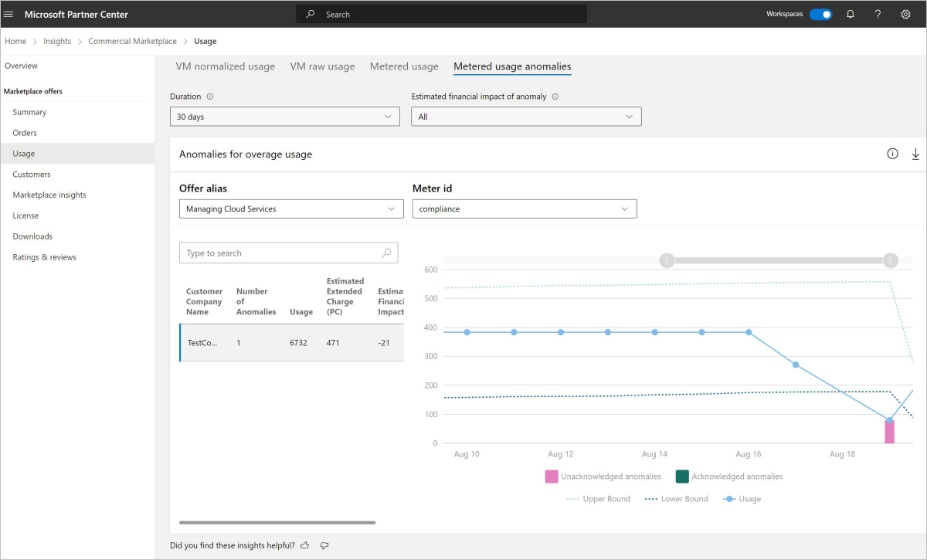Image resolution: width=927 pixels, height=560 pixels.
Task: Toggle the Workspaces switch
Action: [820, 14]
